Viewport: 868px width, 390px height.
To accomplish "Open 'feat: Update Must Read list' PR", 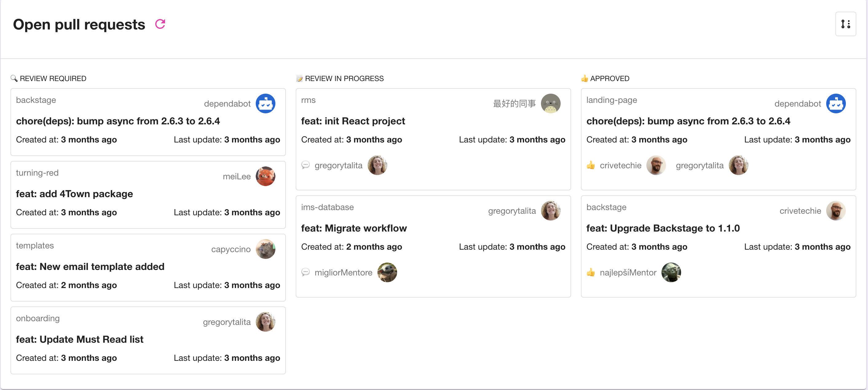I will coord(80,339).
